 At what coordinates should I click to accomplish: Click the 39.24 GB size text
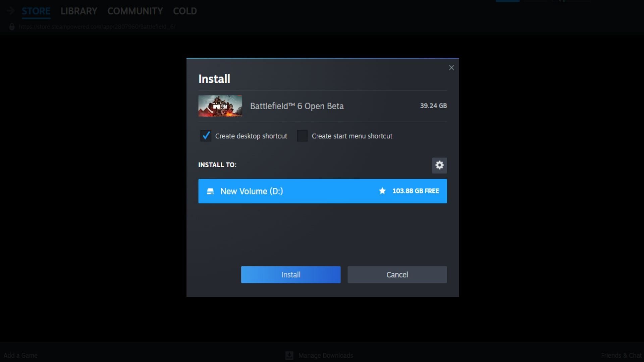433,106
